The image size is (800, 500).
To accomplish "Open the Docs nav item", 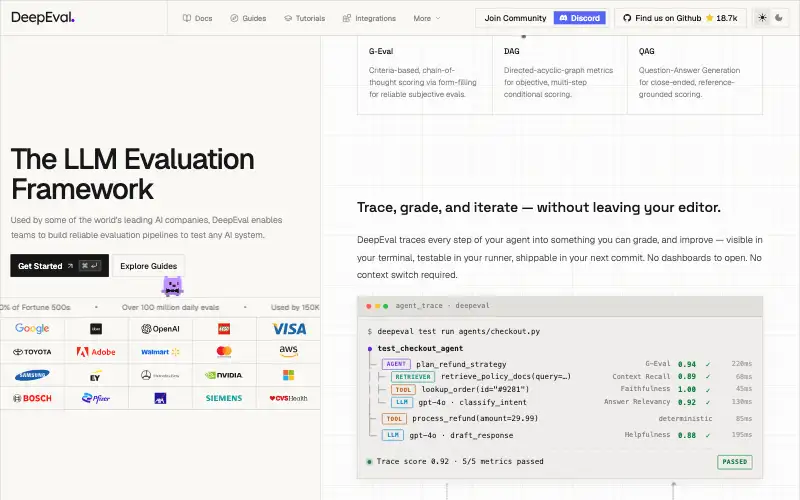I will (x=197, y=18).
